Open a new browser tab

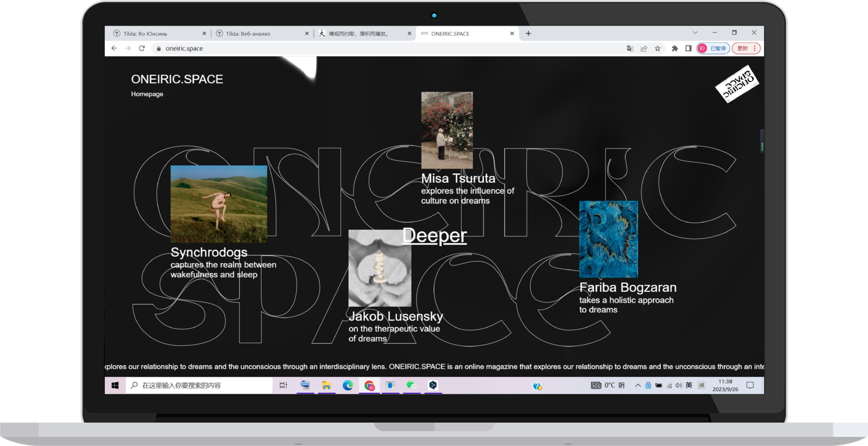click(x=528, y=34)
